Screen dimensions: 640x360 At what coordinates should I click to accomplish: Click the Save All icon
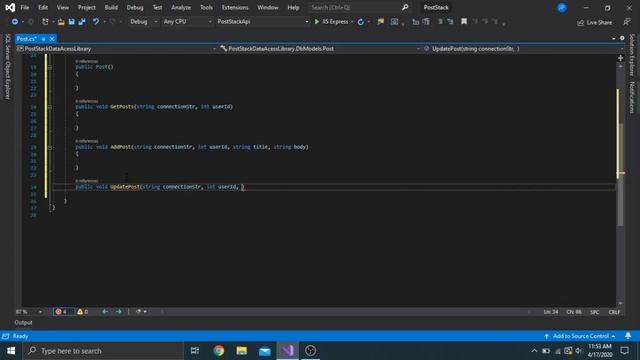pos(82,22)
